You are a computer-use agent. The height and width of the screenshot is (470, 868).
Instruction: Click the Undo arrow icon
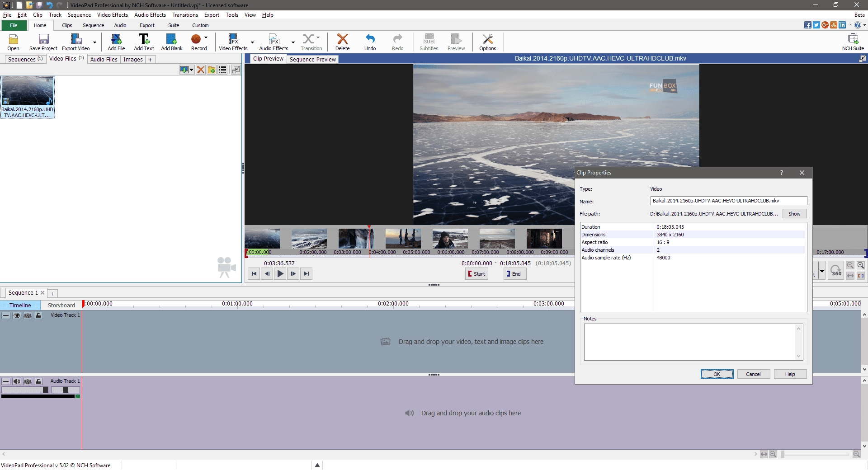click(x=370, y=42)
